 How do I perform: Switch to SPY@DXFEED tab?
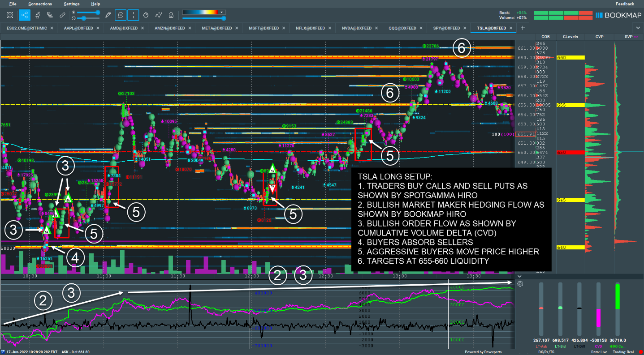click(x=446, y=28)
